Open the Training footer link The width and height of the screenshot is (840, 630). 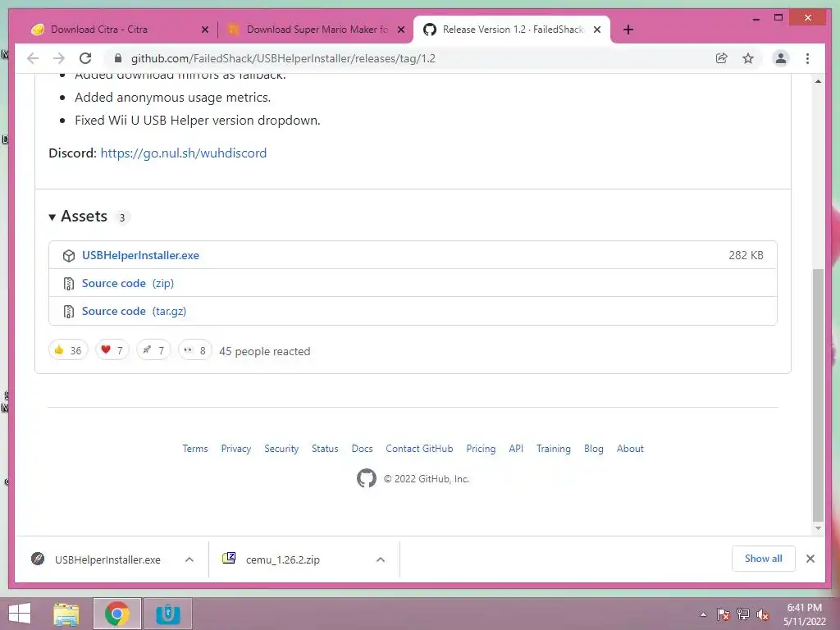(554, 449)
